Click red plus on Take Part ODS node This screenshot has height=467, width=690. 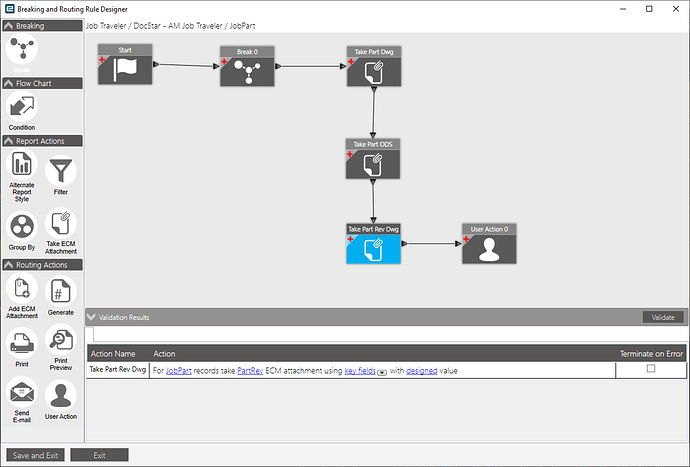350,154
